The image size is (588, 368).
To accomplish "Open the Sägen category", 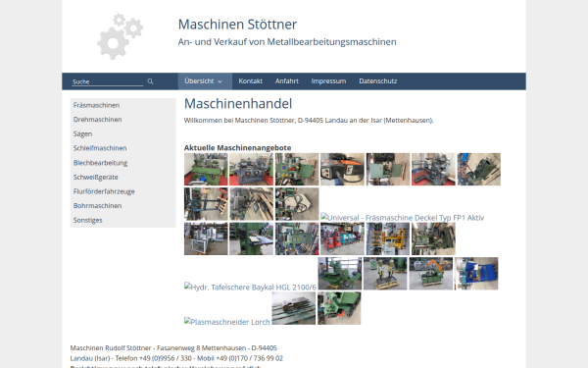I will click(82, 134).
